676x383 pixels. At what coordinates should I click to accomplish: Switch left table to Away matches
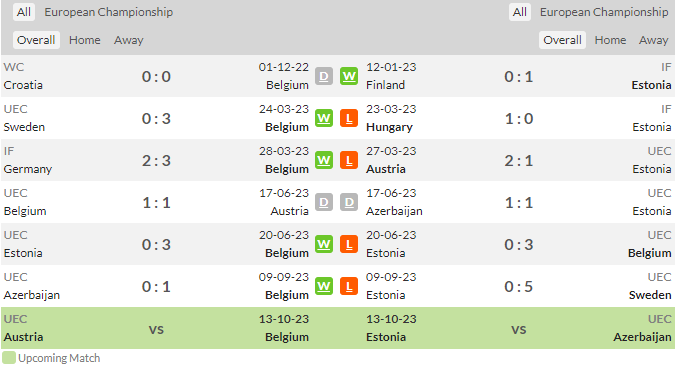point(128,40)
